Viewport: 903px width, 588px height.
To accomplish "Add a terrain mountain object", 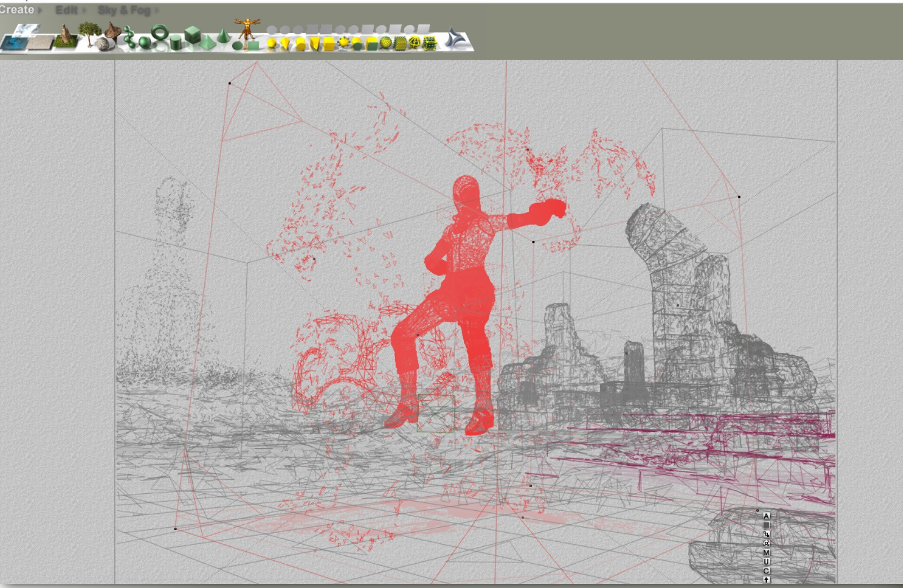I will tap(65, 36).
